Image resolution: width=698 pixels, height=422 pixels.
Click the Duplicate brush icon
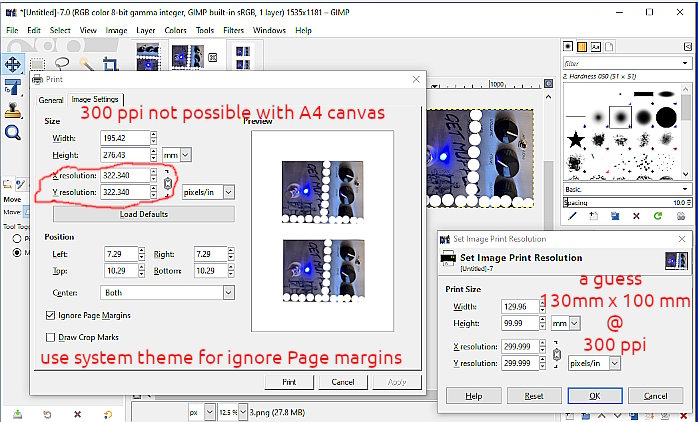click(615, 216)
